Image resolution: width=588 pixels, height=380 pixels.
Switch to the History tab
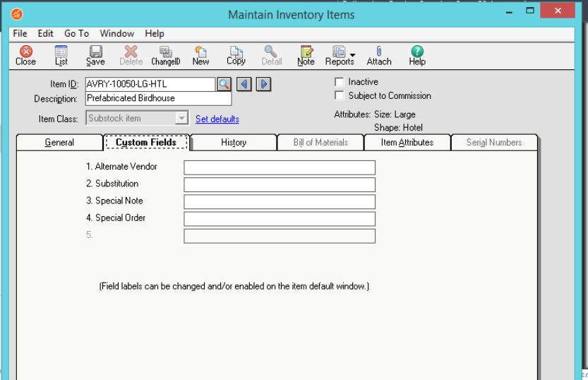click(234, 143)
